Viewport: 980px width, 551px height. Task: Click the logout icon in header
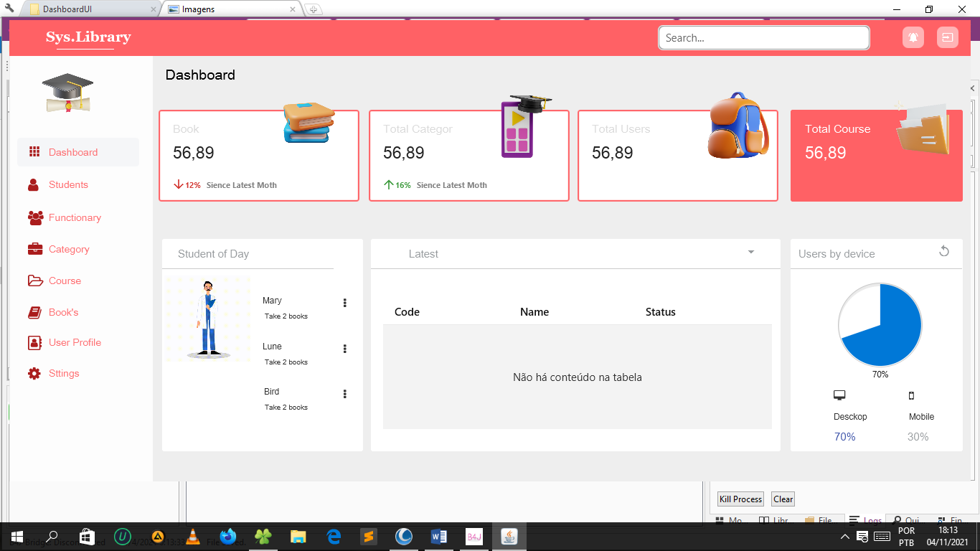pos(948,37)
